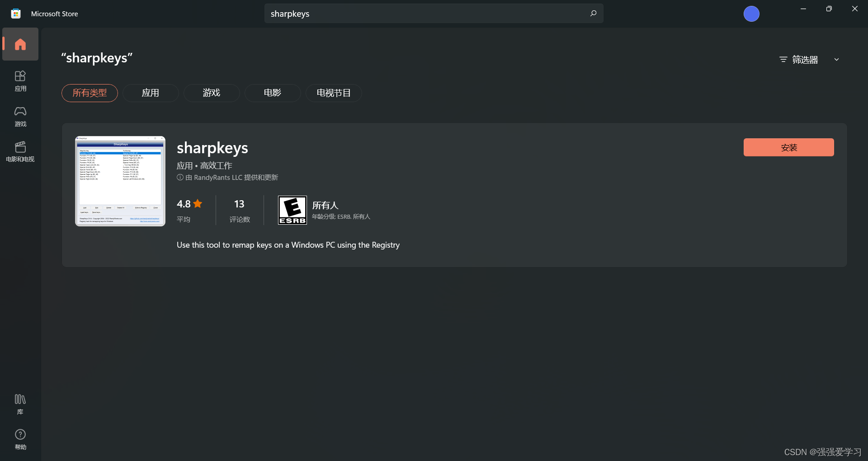Image resolution: width=868 pixels, height=461 pixels.
Task: Click the app description about remapping keys
Action: tap(288, 245)
